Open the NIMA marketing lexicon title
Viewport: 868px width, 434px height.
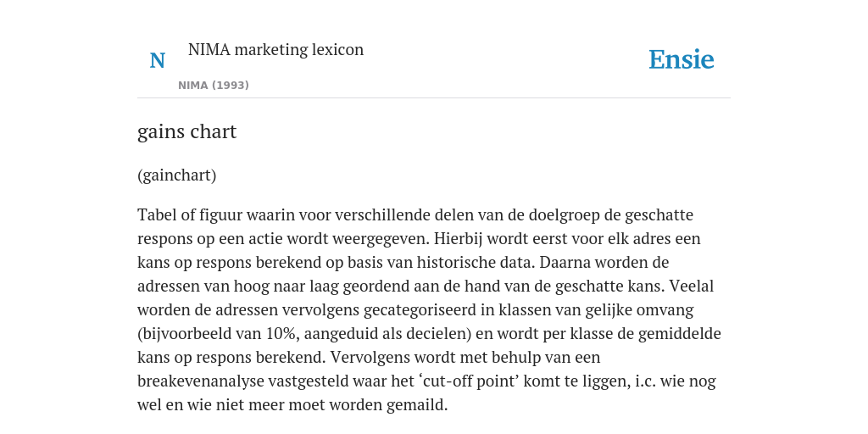pyautogui.click(x=275, y=49)
